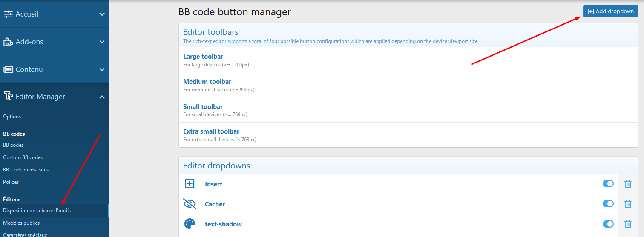
Task: Collapse the Editor Manager section chevron
Action: tap(102, 97)
